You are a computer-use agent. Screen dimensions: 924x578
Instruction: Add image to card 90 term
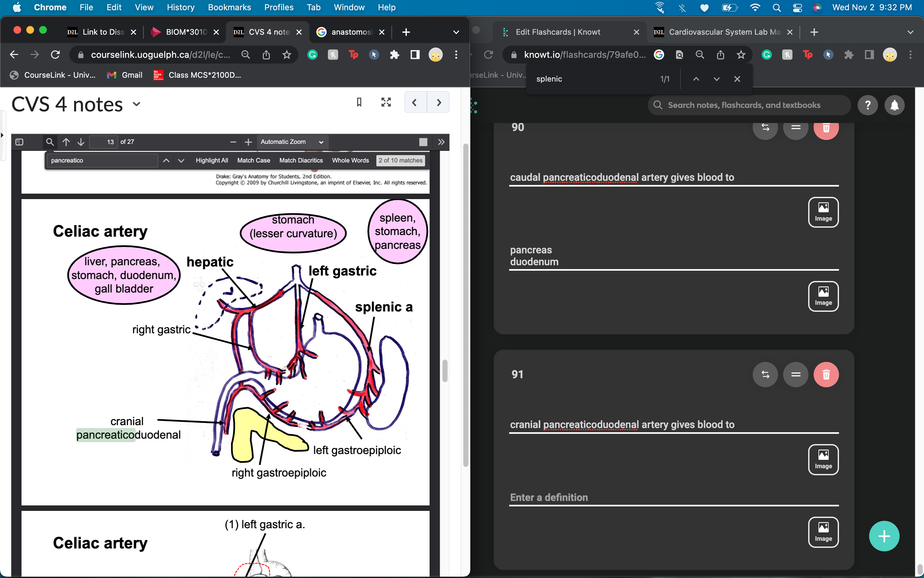(823, 212)
